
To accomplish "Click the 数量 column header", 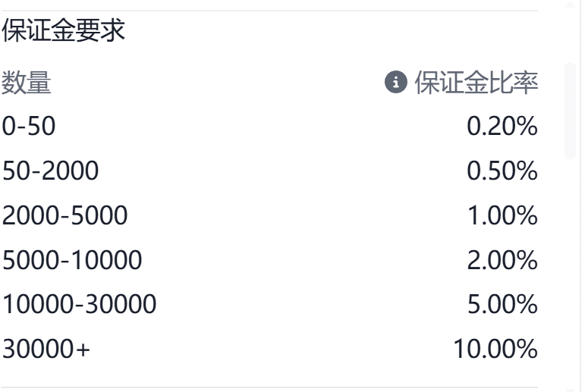I will [27, 82].
